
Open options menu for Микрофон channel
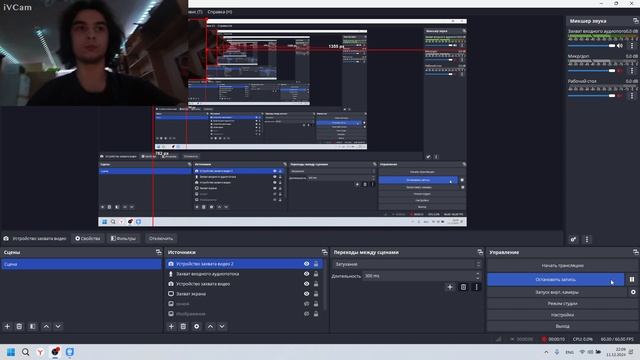(x=632, y=71)
